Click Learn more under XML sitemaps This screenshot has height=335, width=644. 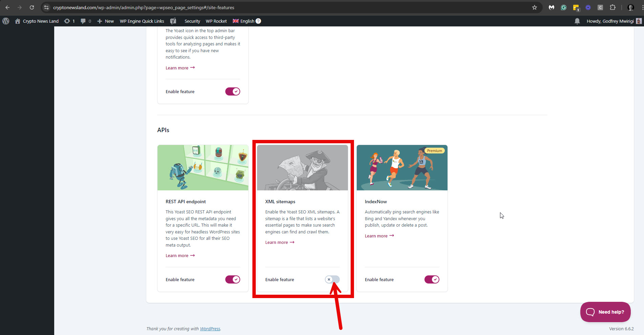coord(280,242)
